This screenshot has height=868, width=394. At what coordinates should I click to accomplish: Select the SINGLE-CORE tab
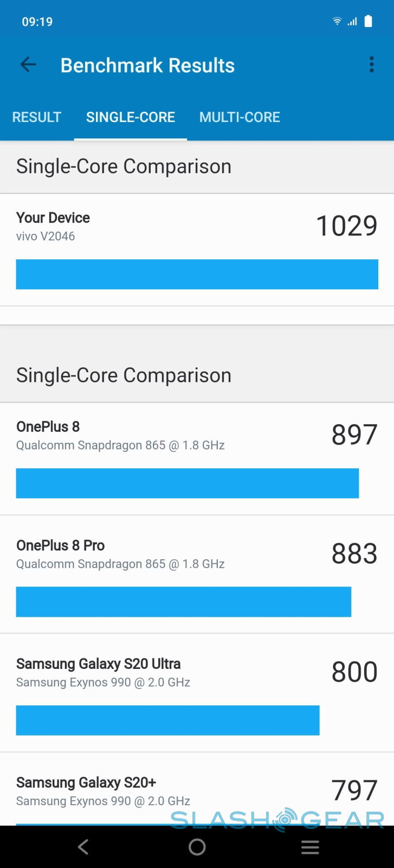coord(131,117)
